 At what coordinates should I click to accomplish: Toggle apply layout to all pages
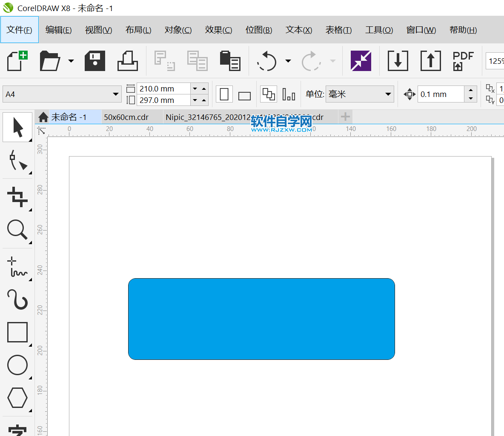coord(269,94)
